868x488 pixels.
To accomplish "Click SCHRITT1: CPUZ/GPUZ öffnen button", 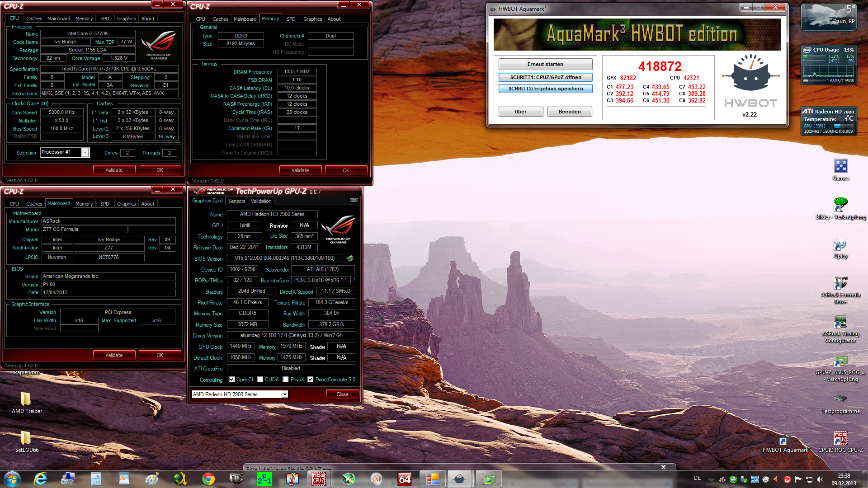I will 545,77.
